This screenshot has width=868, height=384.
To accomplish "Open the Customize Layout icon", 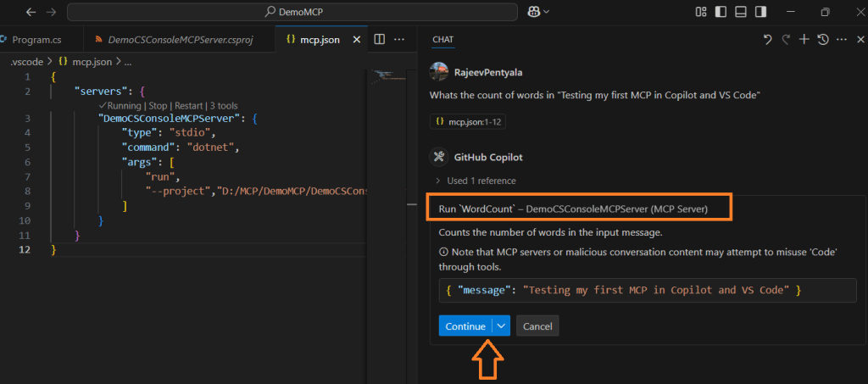I will point(701,12).
